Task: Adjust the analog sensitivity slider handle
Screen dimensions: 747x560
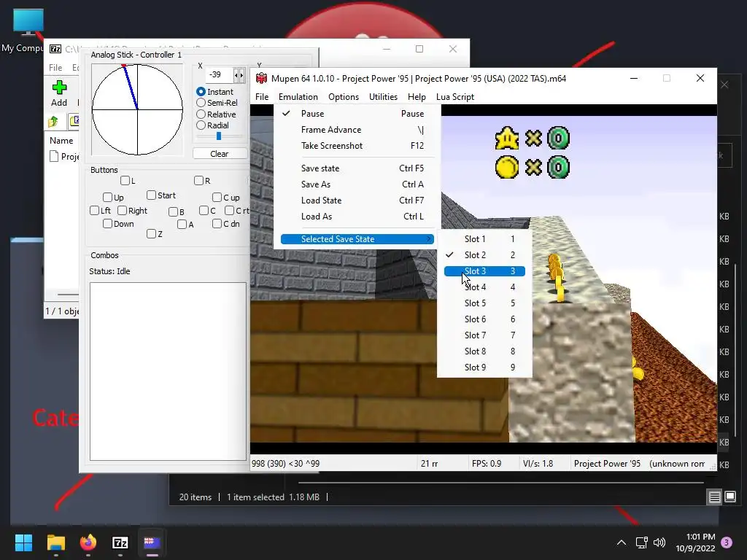Action: tap(219, 136)
